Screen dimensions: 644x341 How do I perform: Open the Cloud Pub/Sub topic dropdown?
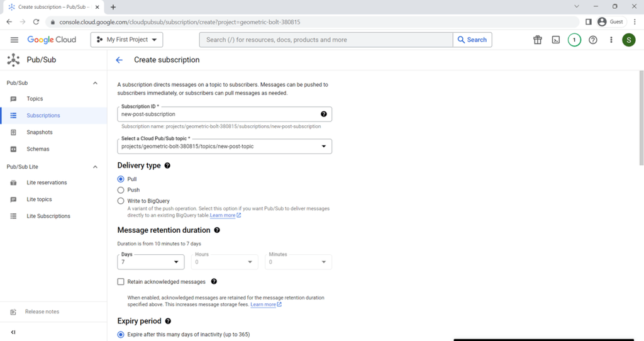(x=225, y=146)
